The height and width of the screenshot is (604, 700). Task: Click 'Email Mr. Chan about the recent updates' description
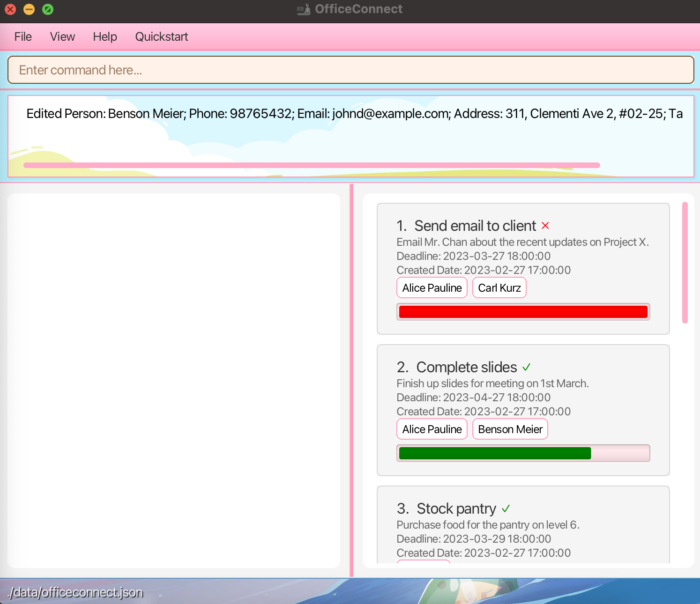click(522, 242)
